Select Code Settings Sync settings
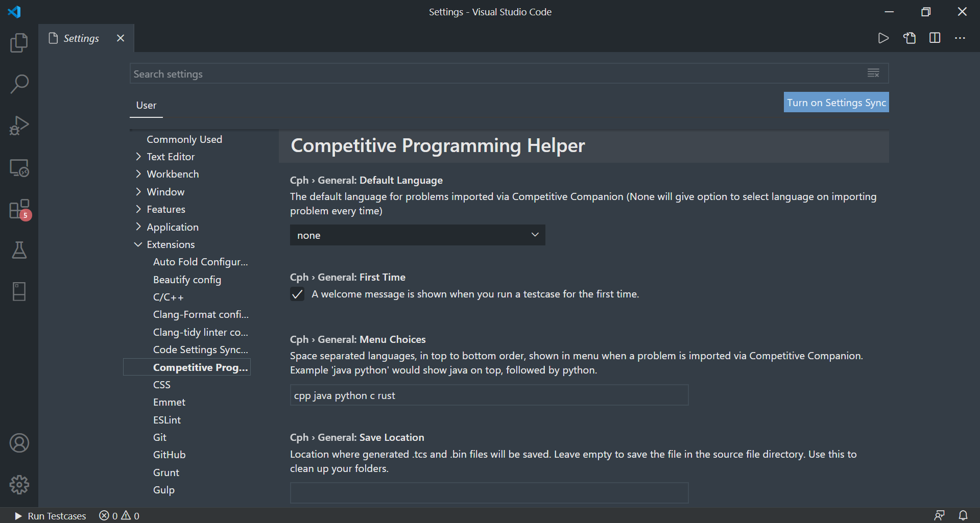This screenshot has width=980, height=523. (200, 350)
